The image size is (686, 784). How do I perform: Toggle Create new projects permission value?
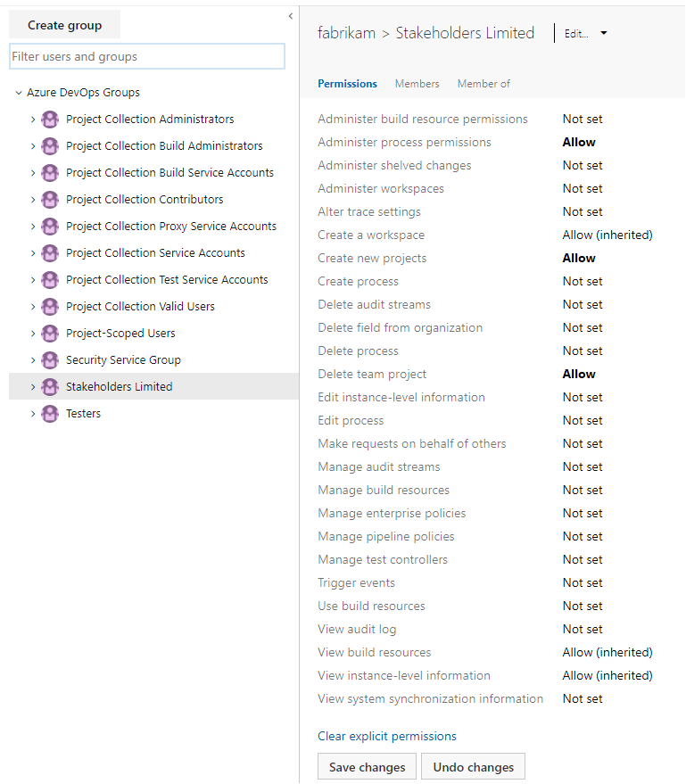(x=578, y=258)
